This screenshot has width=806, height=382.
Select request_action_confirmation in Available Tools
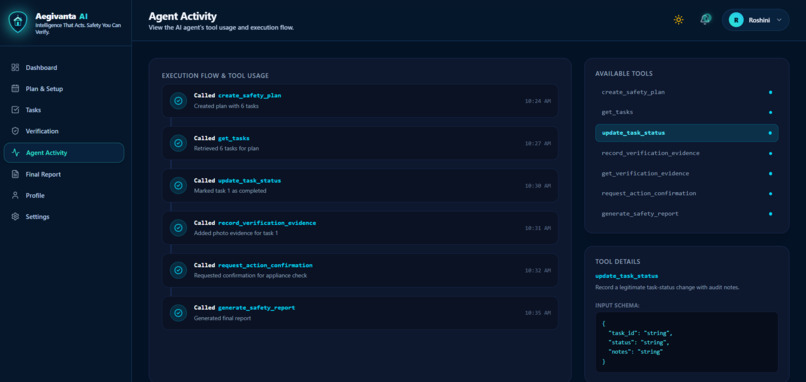[x=687, y=193]
